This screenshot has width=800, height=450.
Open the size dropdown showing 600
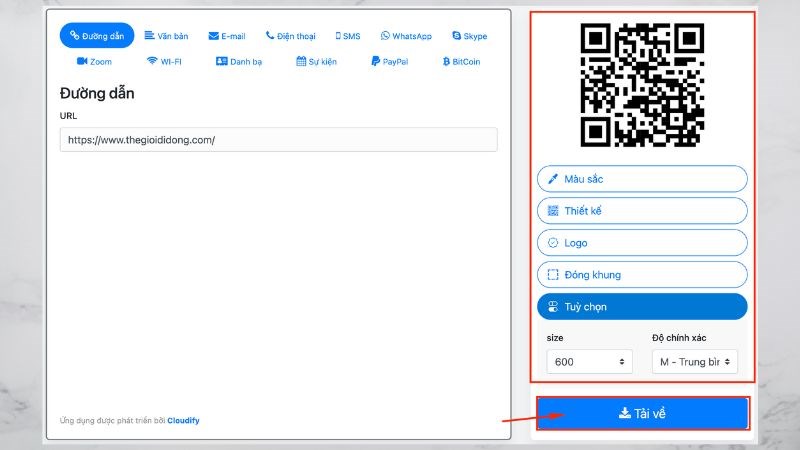coord(589,362)
